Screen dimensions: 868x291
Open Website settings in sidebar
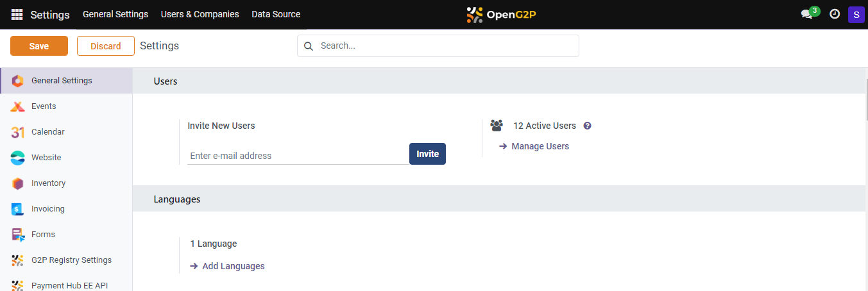pyautogui.click(x=18, y=158)
